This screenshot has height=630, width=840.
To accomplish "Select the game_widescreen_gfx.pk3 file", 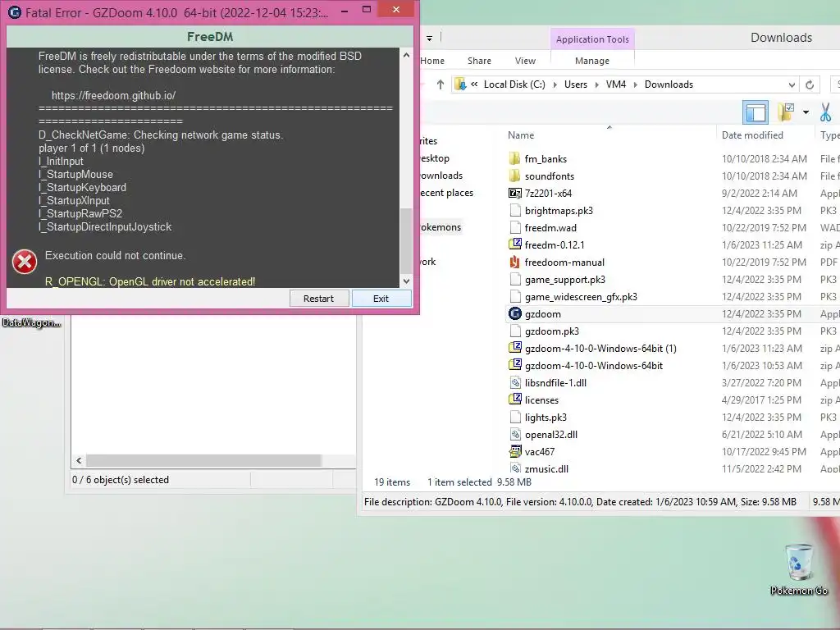I will click(581, 297).
